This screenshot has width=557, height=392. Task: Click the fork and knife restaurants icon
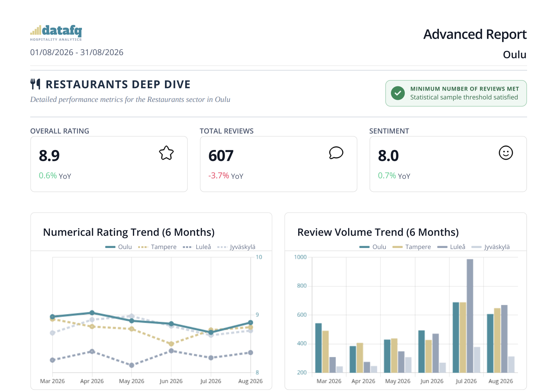35,84
